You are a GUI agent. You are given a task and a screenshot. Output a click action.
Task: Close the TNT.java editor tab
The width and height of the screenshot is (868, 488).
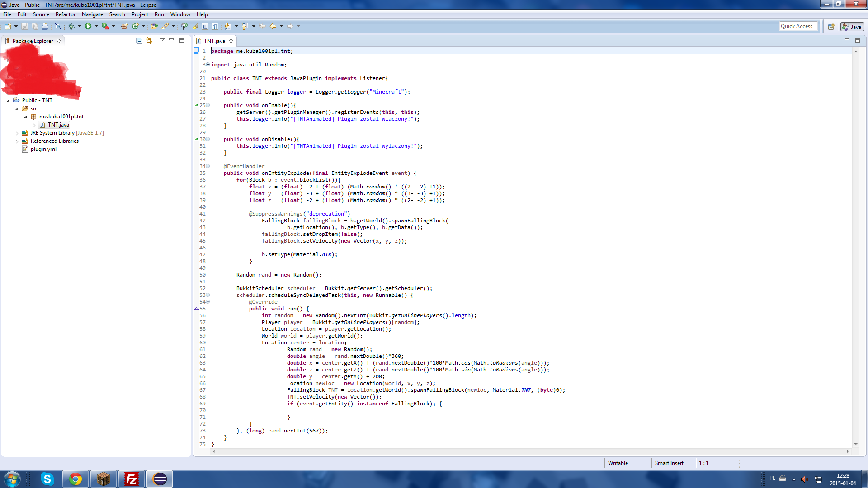tap(231, 41)
